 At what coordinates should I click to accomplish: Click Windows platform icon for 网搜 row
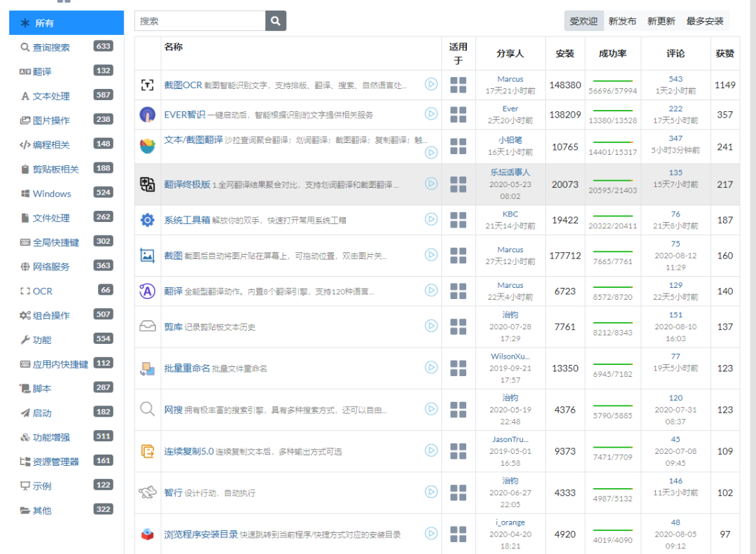pyautogui.click(x=458, y=410)
